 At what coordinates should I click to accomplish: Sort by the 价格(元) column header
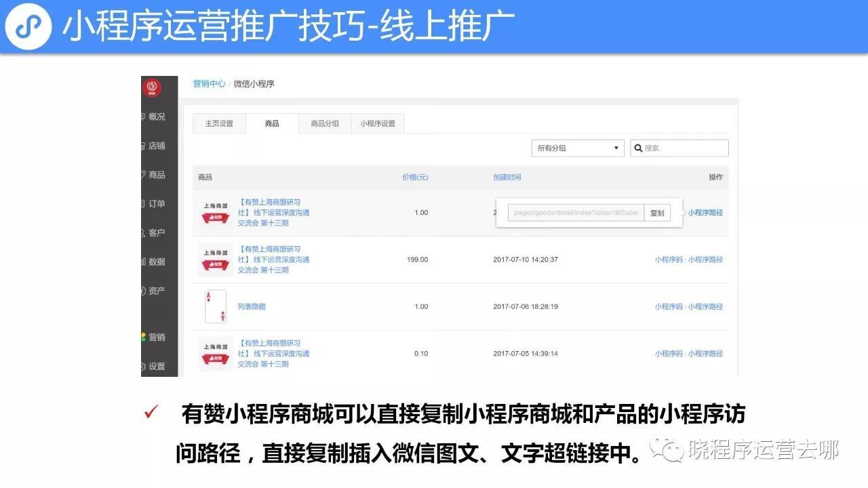415,177
